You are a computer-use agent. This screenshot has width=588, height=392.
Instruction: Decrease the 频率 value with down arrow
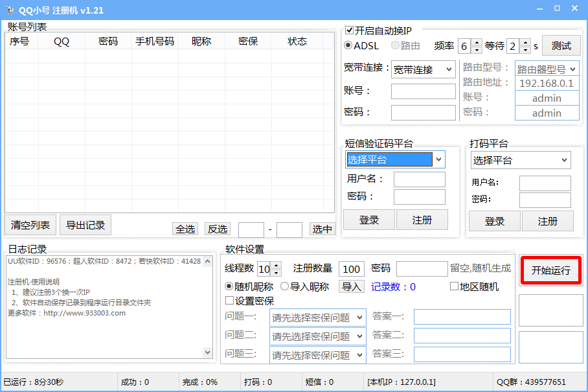tap(476, 49)
